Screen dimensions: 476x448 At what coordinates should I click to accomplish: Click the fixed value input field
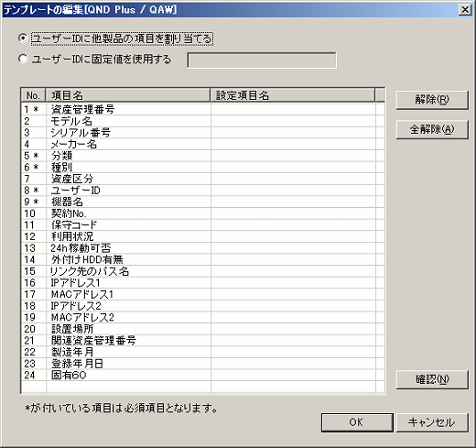pyautogui.click(x=262, y=60)
